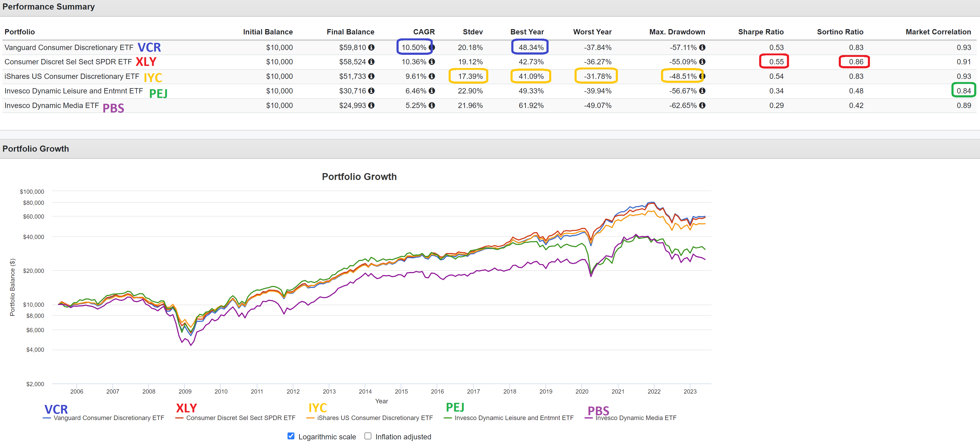Show details icon for -48.51% max drawdown
The height and width of the screenshot is (442, 980).
(702, 76)
